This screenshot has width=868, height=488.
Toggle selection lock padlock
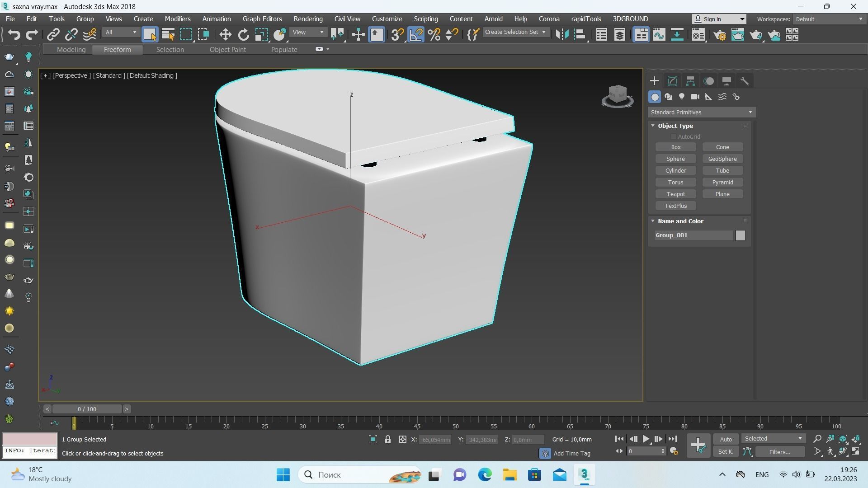pyautogui.click(x=388, y=440)
